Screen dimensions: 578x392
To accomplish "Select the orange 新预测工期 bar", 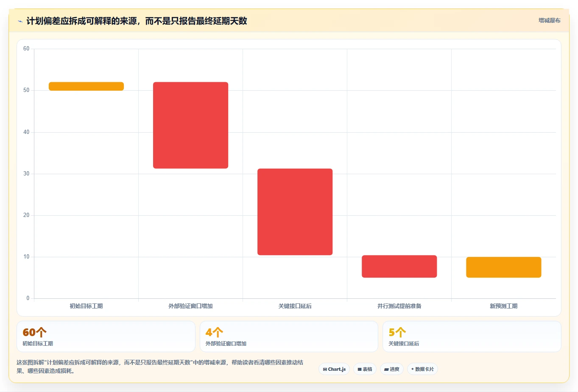I will click(503, 267).
